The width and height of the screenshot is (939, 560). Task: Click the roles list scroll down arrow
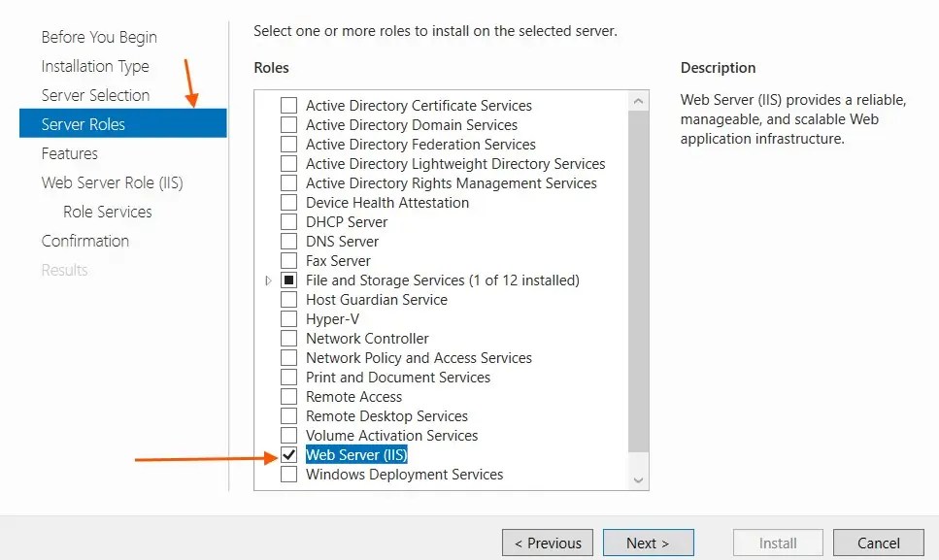pyautogui.click(x=638, y=480)
